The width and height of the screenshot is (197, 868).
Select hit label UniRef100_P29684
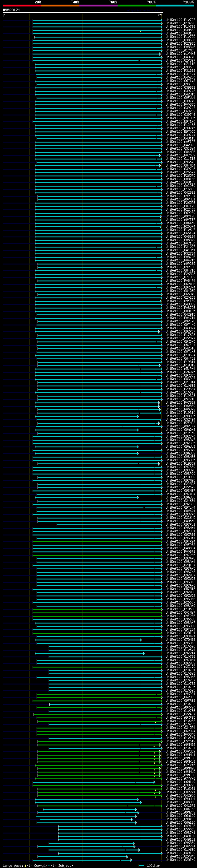pos(180,389)
